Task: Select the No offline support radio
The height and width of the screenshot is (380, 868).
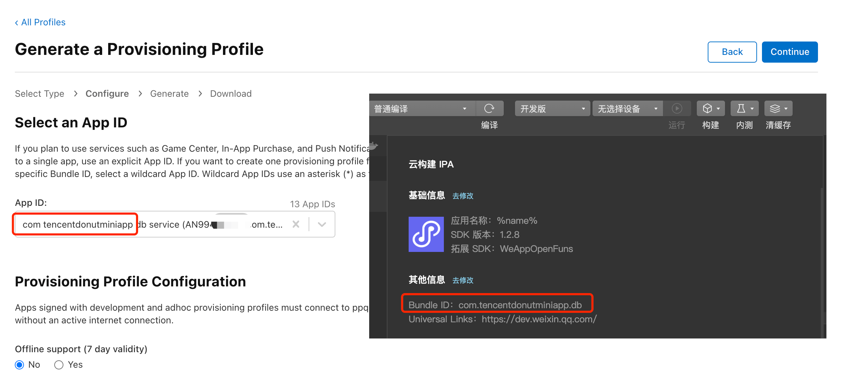Action: click(20, 365)
